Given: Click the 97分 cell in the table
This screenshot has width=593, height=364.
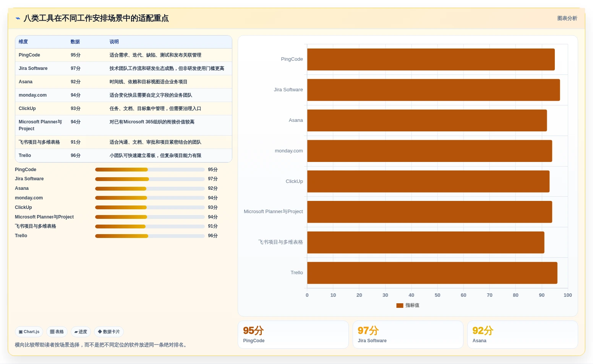Looking at the screenshot, I should point(76,69).
